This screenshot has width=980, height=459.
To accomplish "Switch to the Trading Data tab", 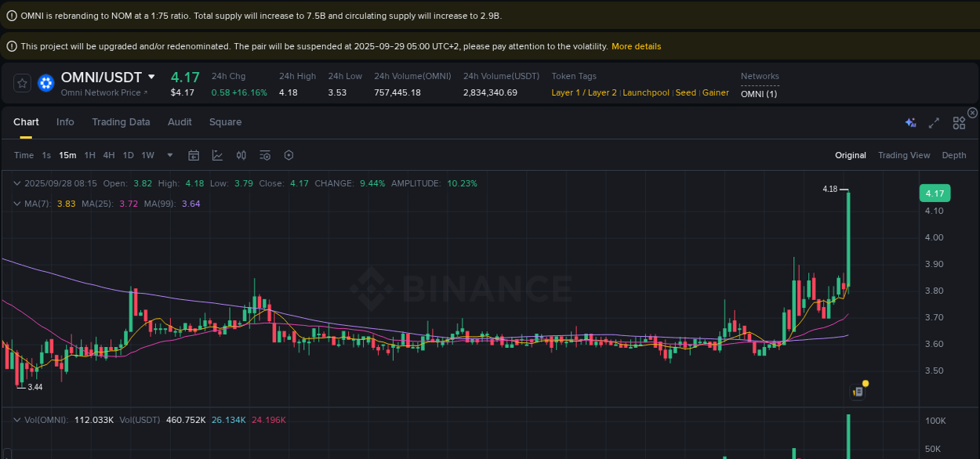I will click(121, 122).
